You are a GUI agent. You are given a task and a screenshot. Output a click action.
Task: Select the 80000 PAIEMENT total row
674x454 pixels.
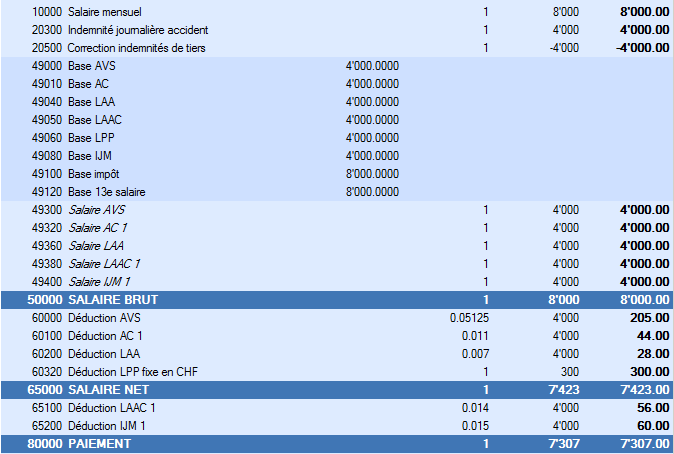tap(337, 444)
